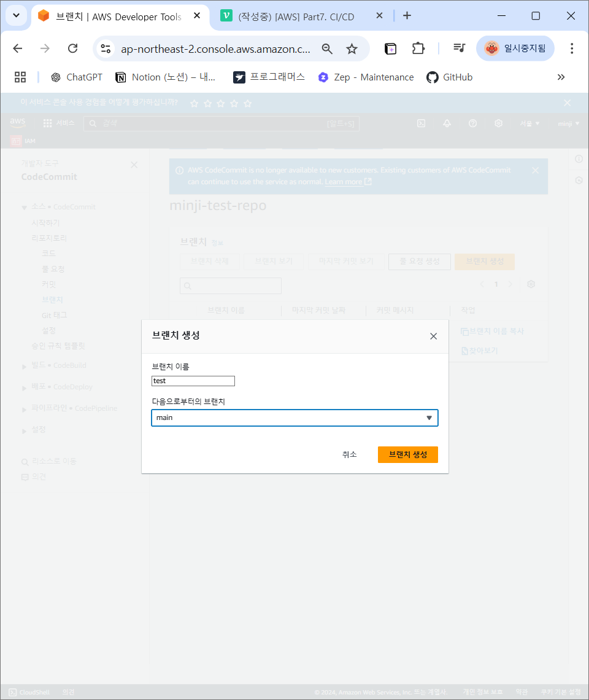Open 쿠키 기본 설정 in the footer
589x700 pixels.
(x=561, y=692)
